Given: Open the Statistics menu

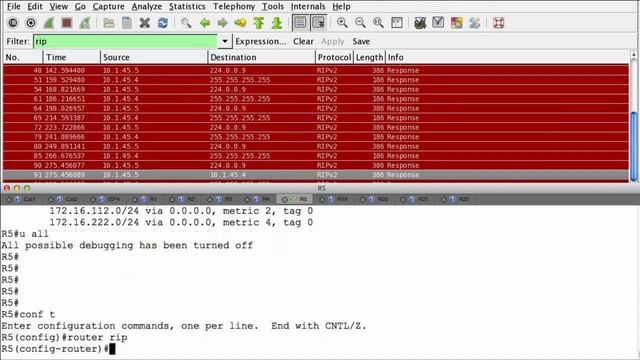Looking at the screenshot, I should pos(187,7).
